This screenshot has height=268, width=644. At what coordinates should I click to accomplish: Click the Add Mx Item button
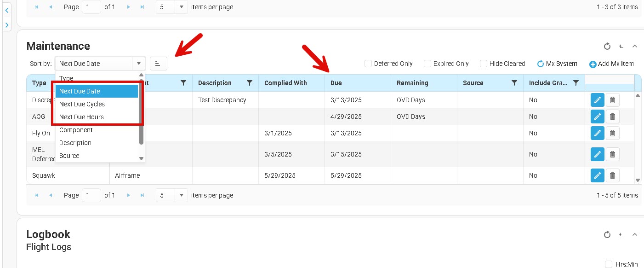pos(611,64)
